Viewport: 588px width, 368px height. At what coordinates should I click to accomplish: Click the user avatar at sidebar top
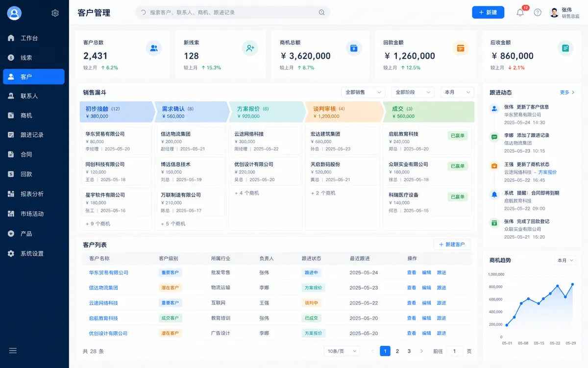coord(14,13)
